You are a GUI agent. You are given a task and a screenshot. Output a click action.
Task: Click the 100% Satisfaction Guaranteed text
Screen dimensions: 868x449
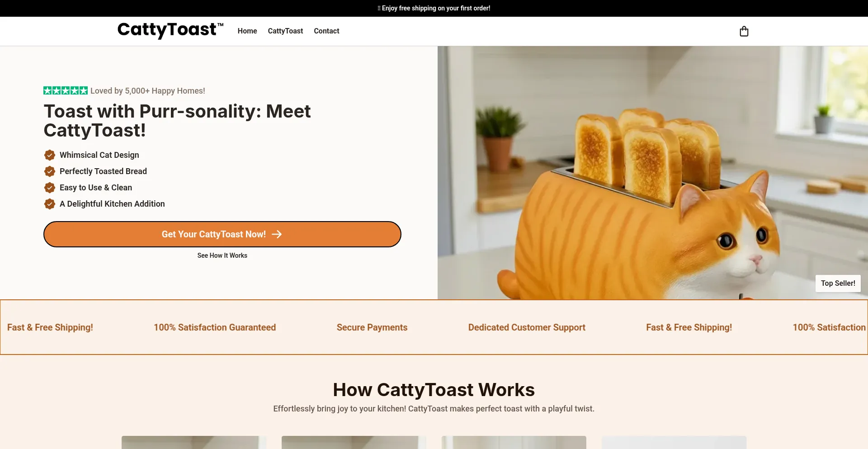pos(215,327)
